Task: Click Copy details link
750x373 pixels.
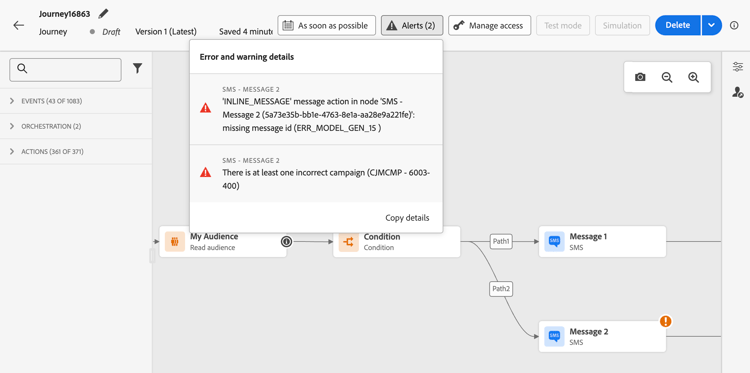Action: pyautogui.click(x=407, y=218)
